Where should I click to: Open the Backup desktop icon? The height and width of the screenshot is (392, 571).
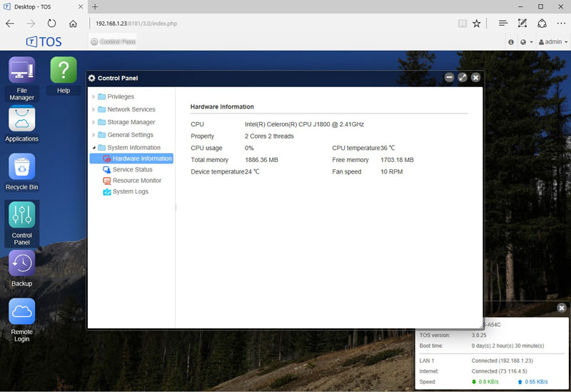(x=21, y=263)
